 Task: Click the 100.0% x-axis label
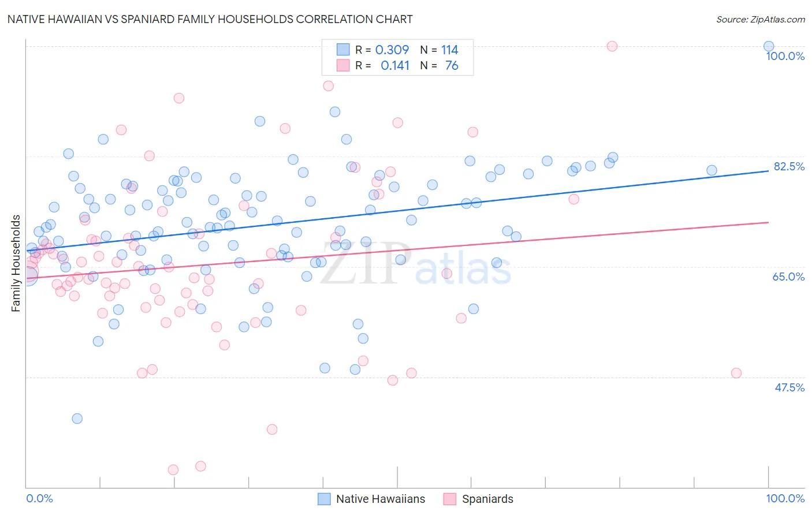coord(785,498)
